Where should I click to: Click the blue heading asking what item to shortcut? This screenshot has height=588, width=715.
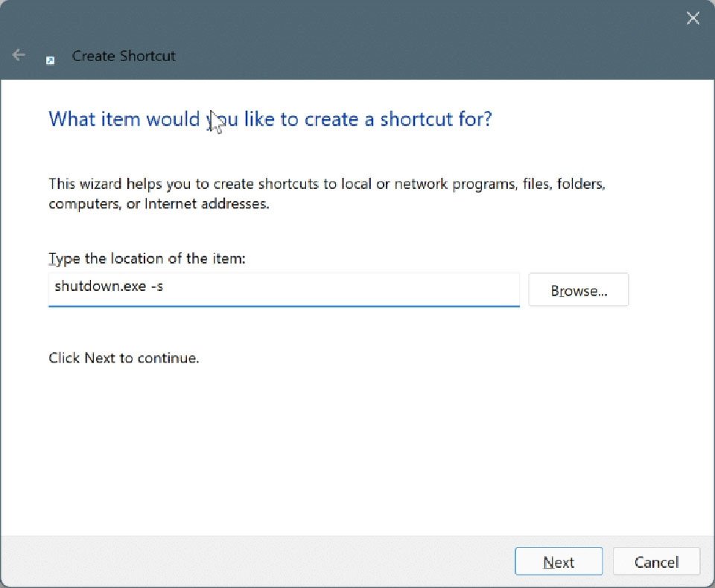point(270,119)
